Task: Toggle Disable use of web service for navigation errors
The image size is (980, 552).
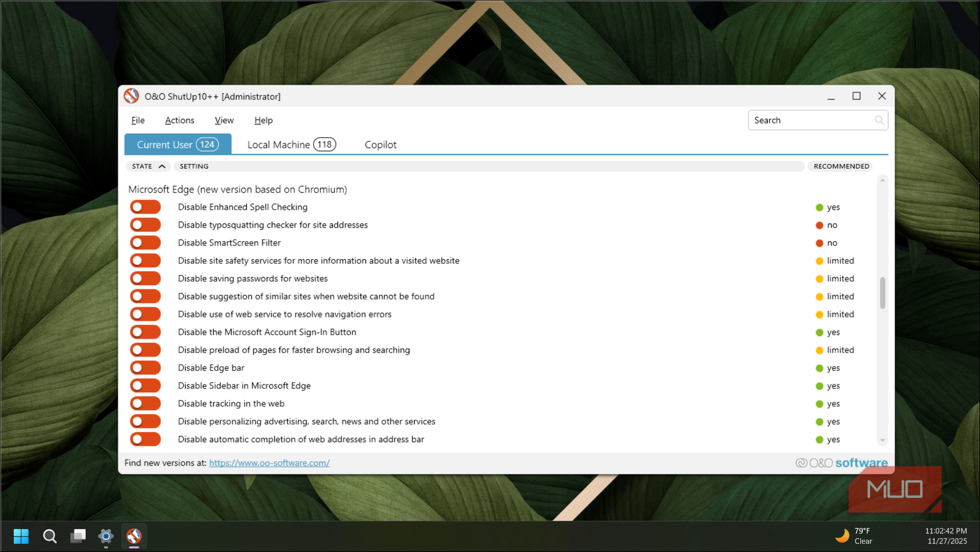Action: 146,314
